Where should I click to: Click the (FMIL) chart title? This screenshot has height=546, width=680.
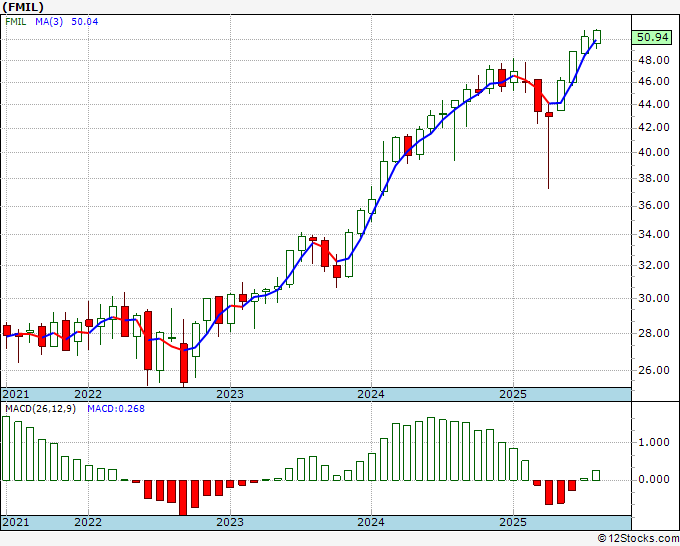point(23,7)
